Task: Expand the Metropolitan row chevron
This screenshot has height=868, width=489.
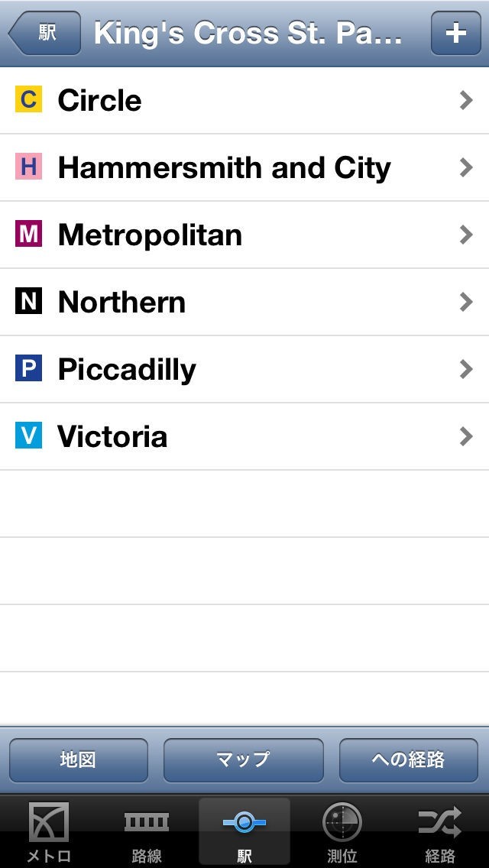Action: pyautogui.click(x=466, y=235)
